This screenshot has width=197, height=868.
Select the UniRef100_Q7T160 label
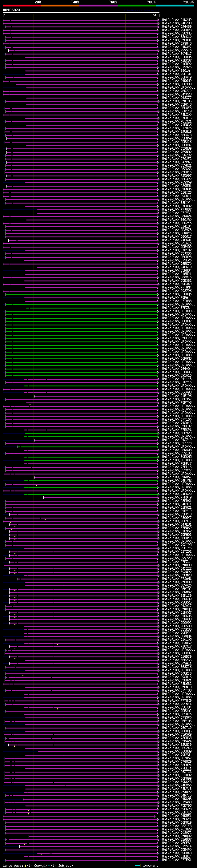click(x=177, y=419)
